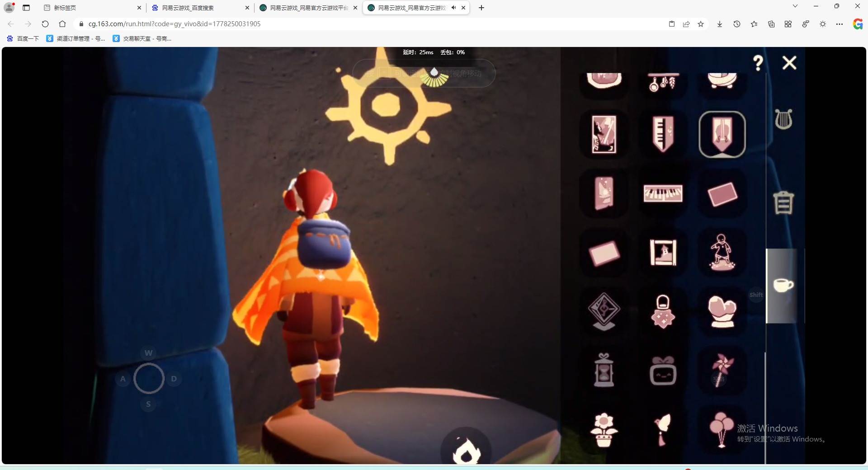This screenshot has height=470, width=868.
Task: Pick the selected cello banner prop
Action: click(722, 134)
